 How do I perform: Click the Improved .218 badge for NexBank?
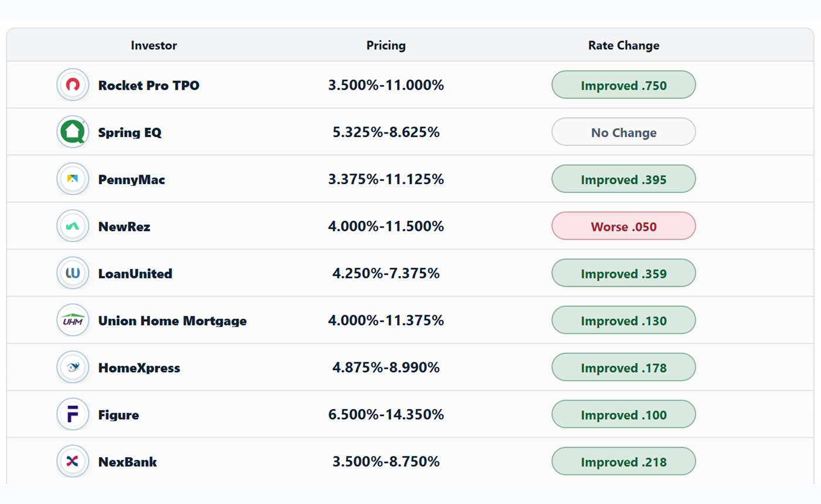pyautogui.click(x=623, y=462)
